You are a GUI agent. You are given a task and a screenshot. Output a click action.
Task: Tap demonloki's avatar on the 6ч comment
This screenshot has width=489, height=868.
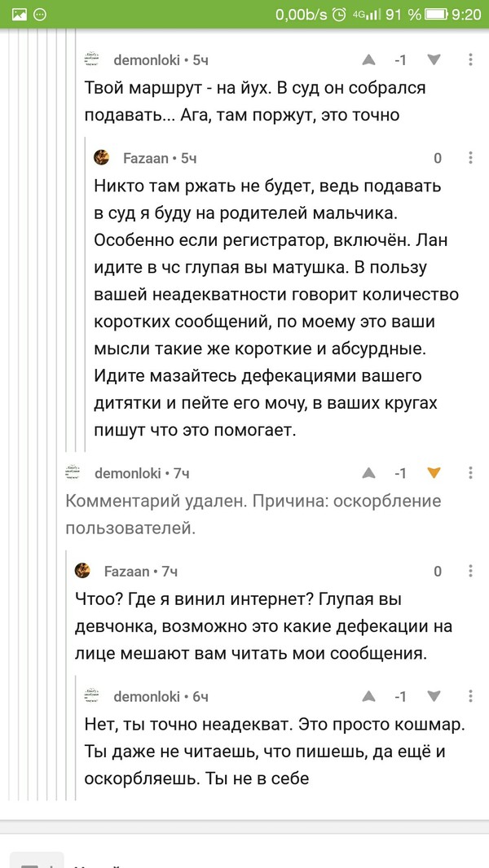click(95, 696)
